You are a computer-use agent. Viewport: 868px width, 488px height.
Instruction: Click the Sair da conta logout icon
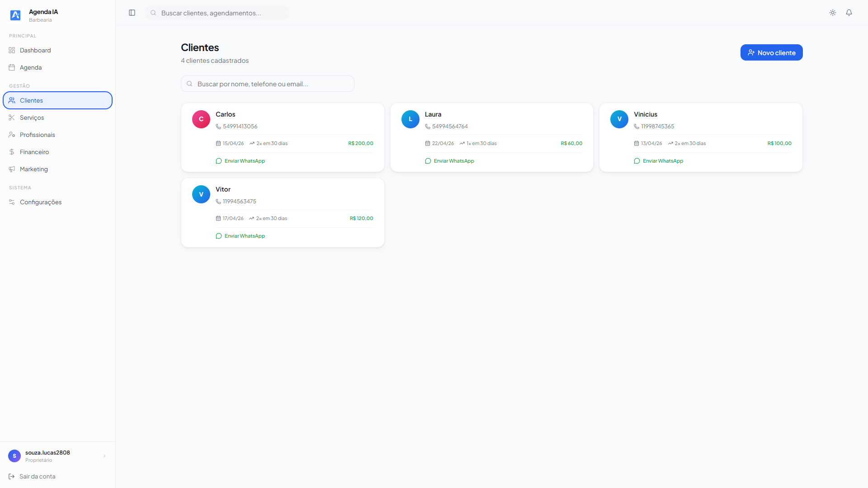coord(12,476)
